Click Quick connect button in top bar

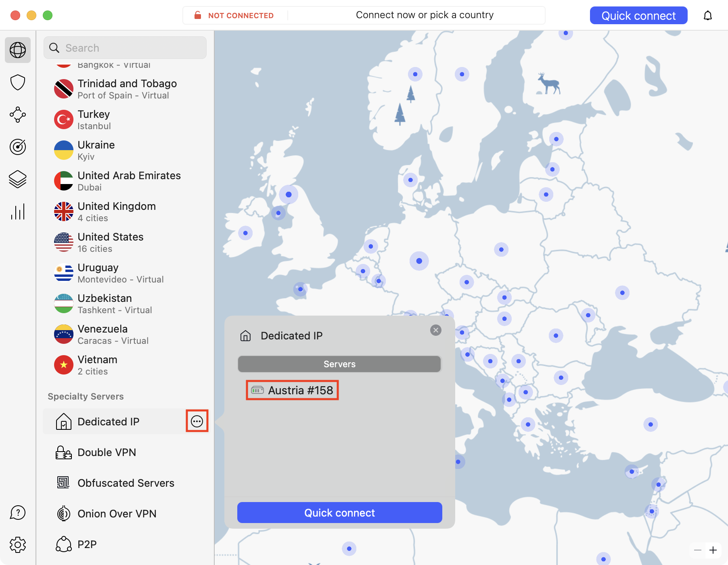coord(638,15)
